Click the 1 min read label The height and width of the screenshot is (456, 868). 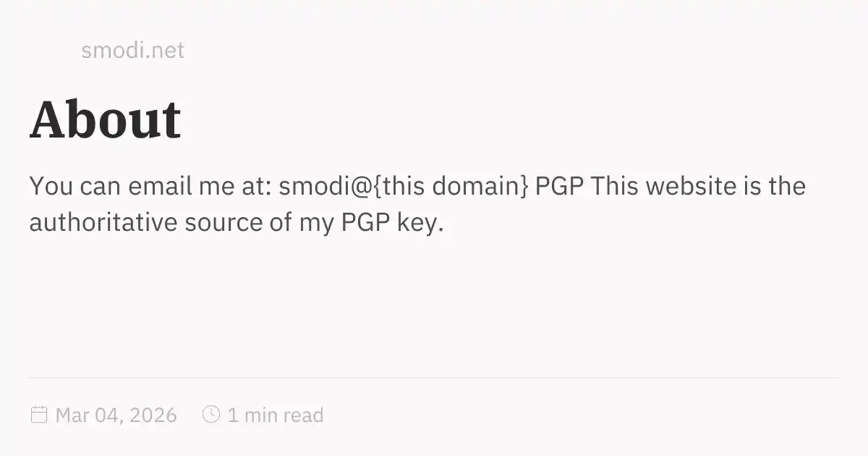[x=275, y=415]
